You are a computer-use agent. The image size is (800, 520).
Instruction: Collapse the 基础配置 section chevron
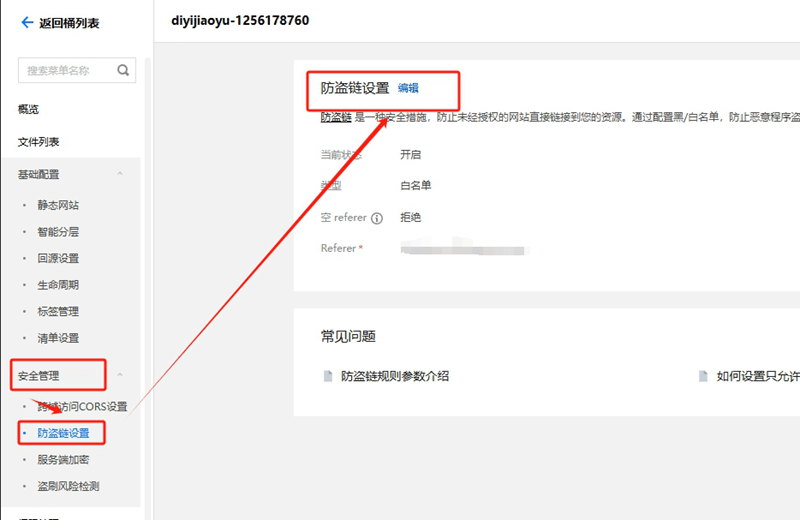tap(120, 174)
